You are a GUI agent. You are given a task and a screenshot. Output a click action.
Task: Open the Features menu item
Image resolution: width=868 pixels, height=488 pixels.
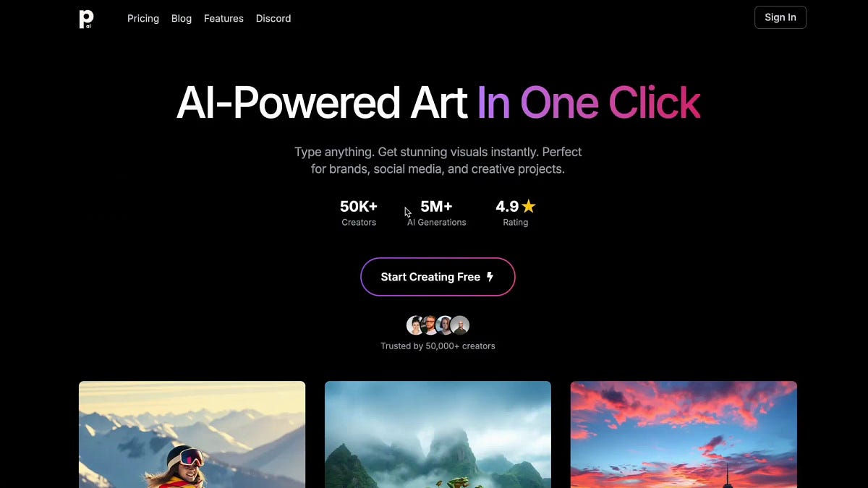click(224, 18)
